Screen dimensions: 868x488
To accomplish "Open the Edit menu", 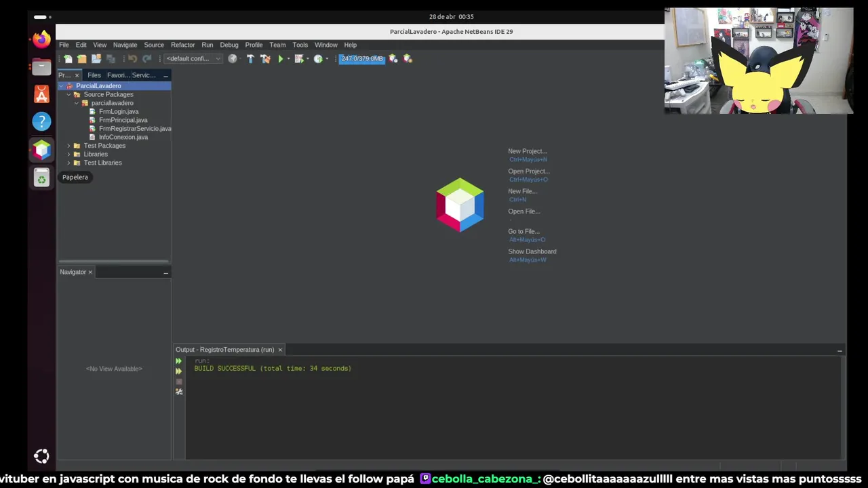I will [x=81, y=45].
